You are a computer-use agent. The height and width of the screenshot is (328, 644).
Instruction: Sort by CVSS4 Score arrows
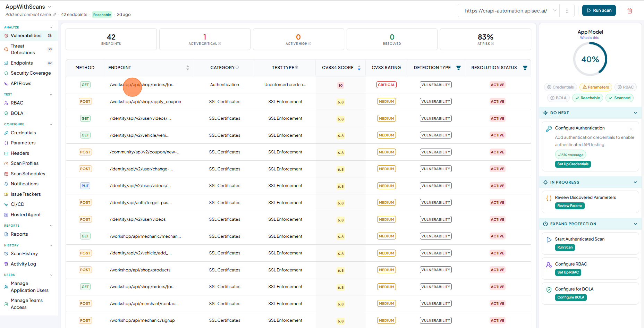point(359,68)
